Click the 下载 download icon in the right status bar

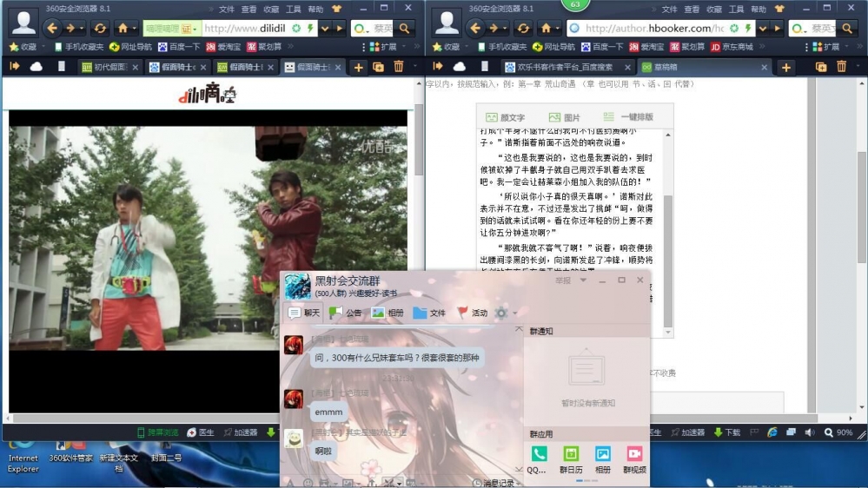point(727,432)
